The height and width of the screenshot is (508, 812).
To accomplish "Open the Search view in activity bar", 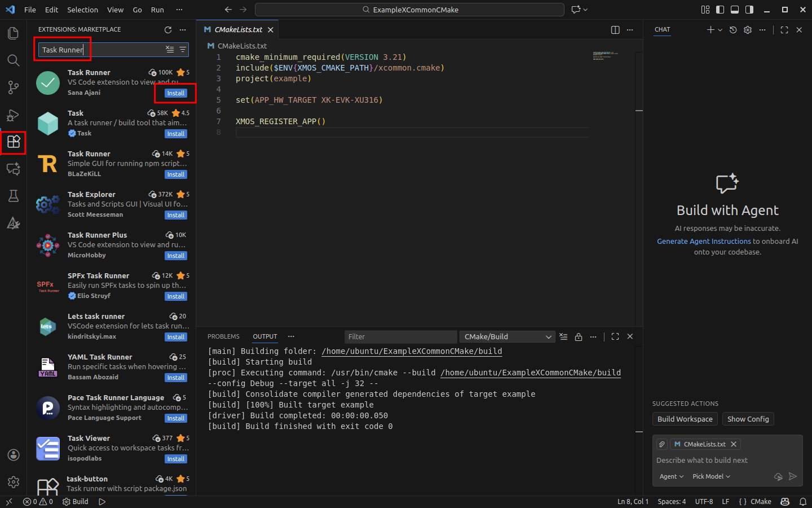I will point(14,60).
